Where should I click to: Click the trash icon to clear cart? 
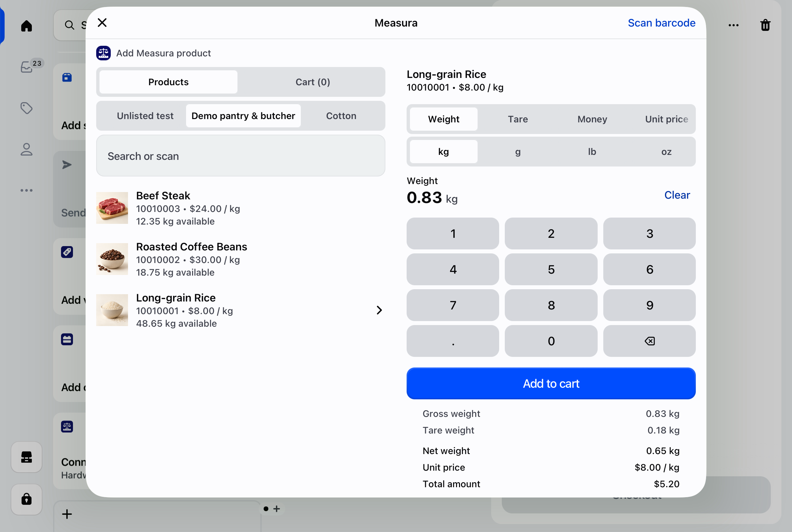pyautogui.click(x=765, y=25)
